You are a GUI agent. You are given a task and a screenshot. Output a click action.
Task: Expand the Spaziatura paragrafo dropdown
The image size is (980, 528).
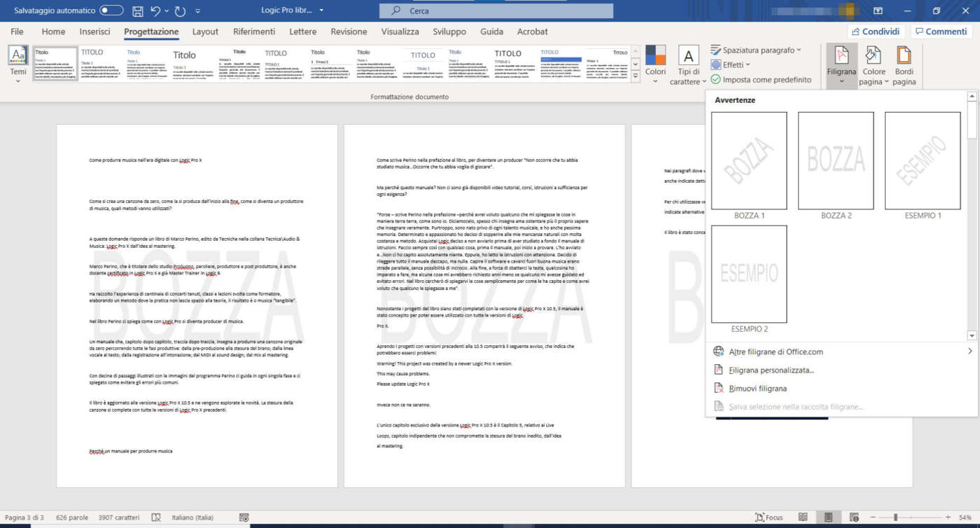tap(756, 50)
